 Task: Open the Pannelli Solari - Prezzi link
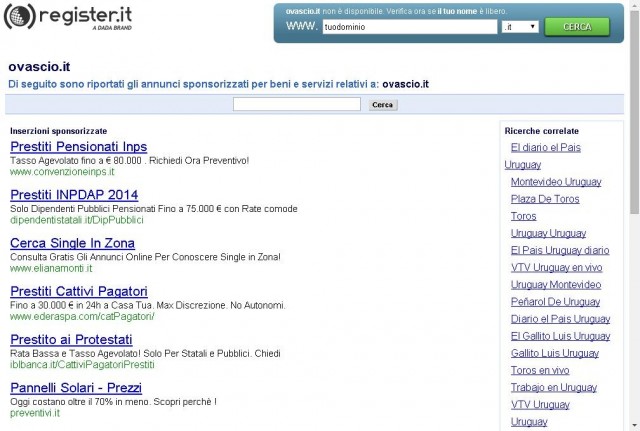click(x=76, y=387)
